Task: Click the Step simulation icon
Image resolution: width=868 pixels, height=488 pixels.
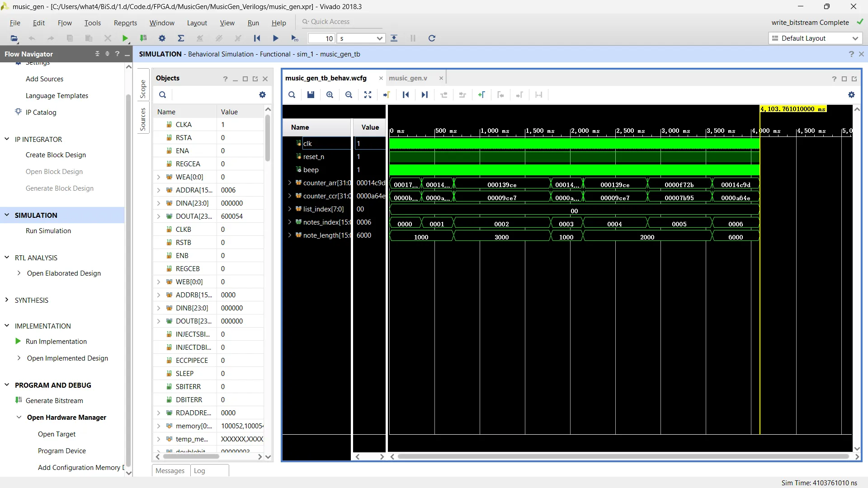Action: coord(394,38)
